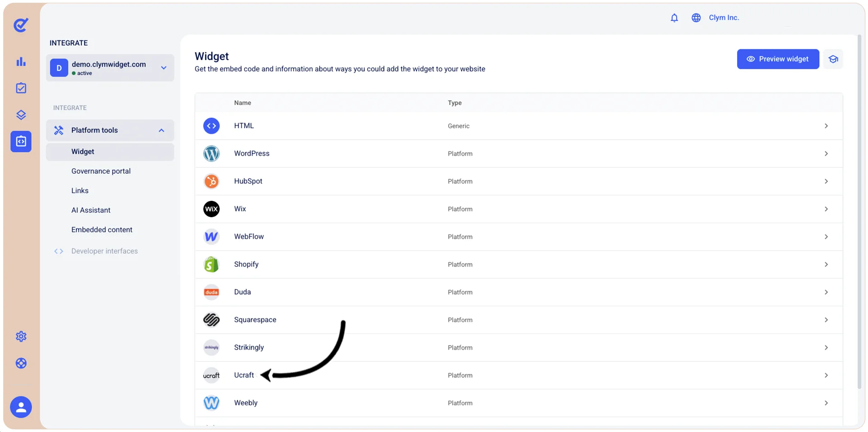868x432 pixels.
Task: Open the demo.clymwidget.com domain dropdown
Action: 110,68
